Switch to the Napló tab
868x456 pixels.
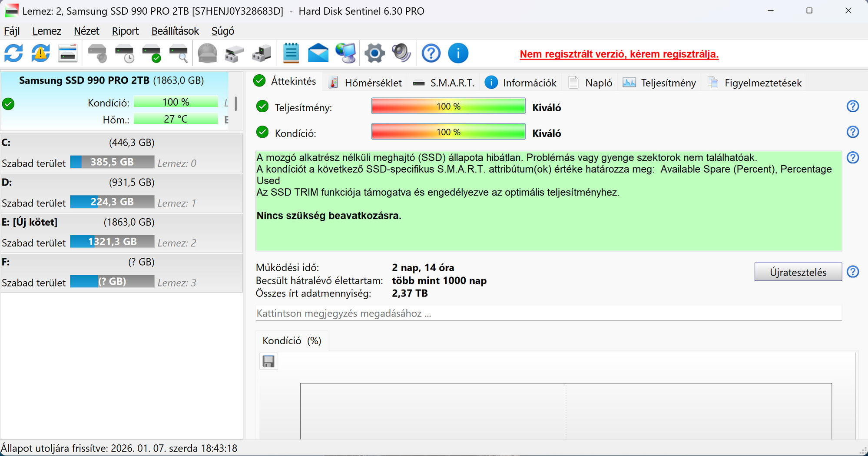590,83
